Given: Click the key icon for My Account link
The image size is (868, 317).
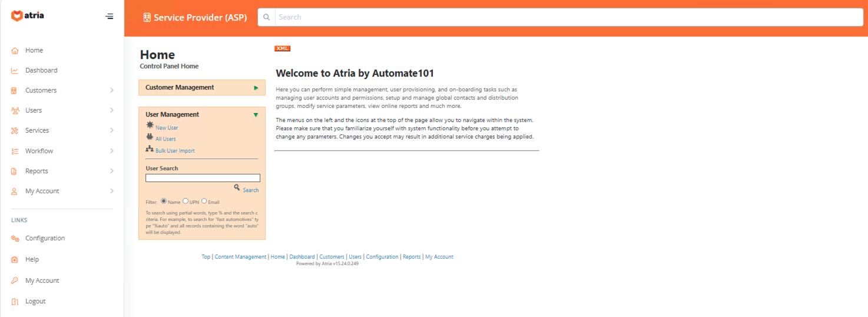Looking at the screenshot, I should click(15, 281).
